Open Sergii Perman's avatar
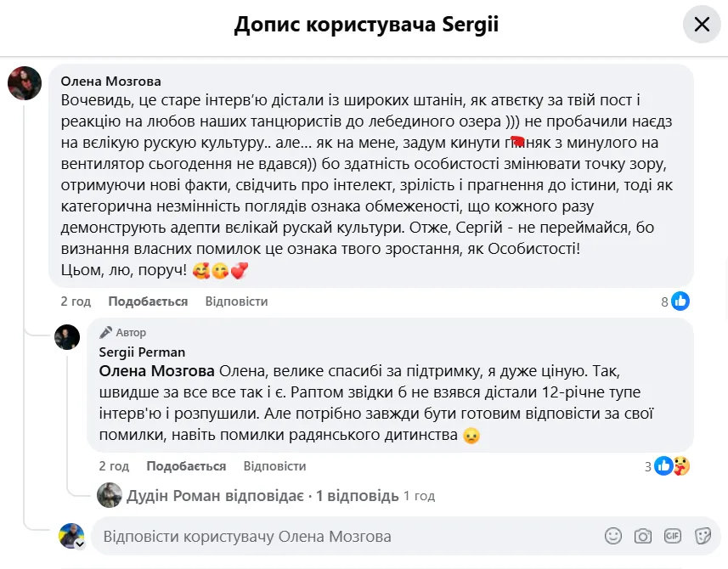 point(67,336)
